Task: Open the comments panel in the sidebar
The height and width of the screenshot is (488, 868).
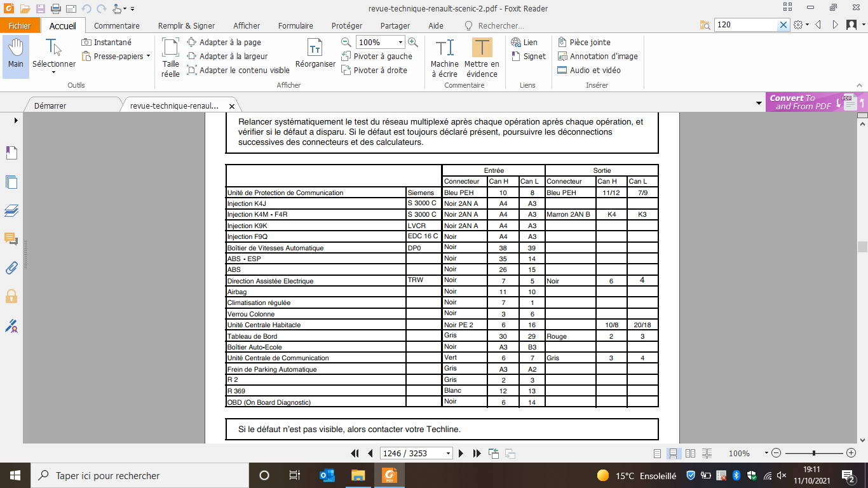Action: 11,239
